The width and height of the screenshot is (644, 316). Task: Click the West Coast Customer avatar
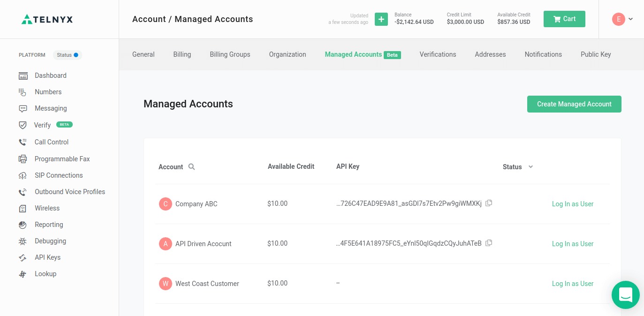pyautogui.click(x=166, y=284)
